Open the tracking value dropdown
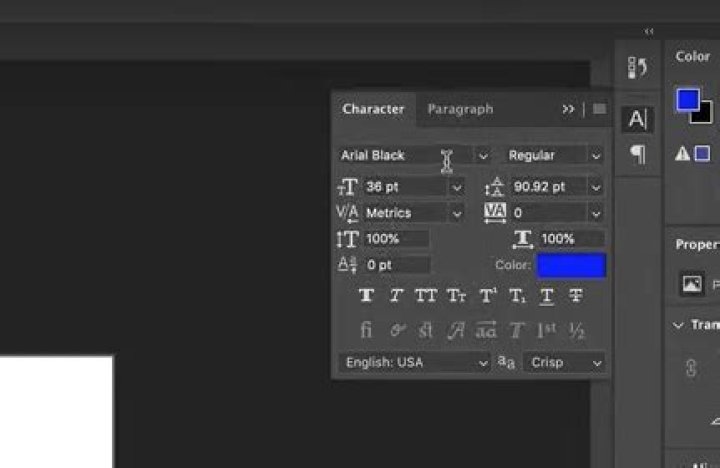 [596, 214]
